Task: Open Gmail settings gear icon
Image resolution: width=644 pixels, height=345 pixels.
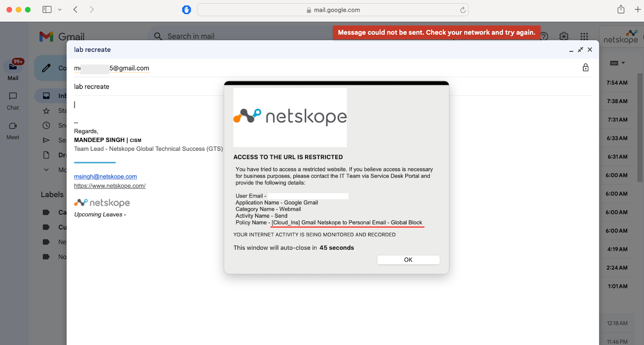Action: [564, 36]
